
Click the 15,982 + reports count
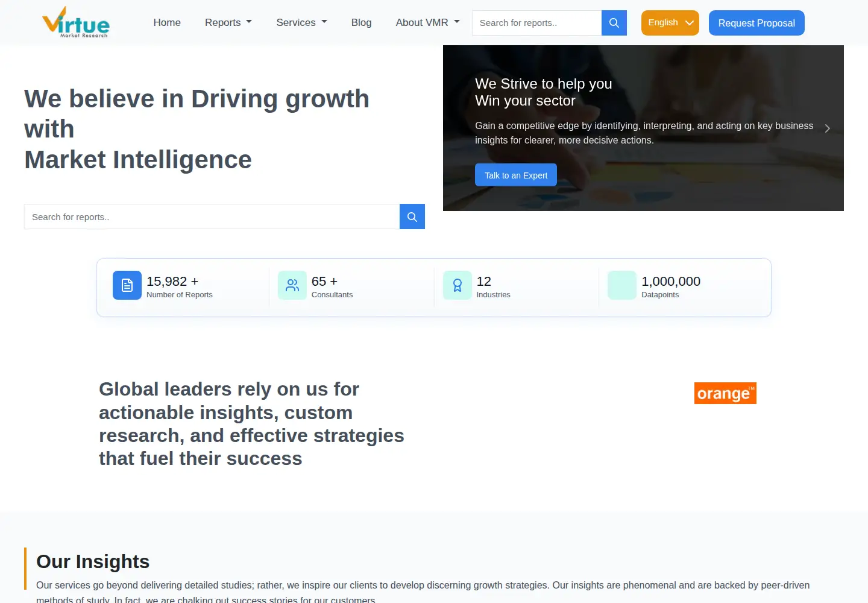pos(172,282)
